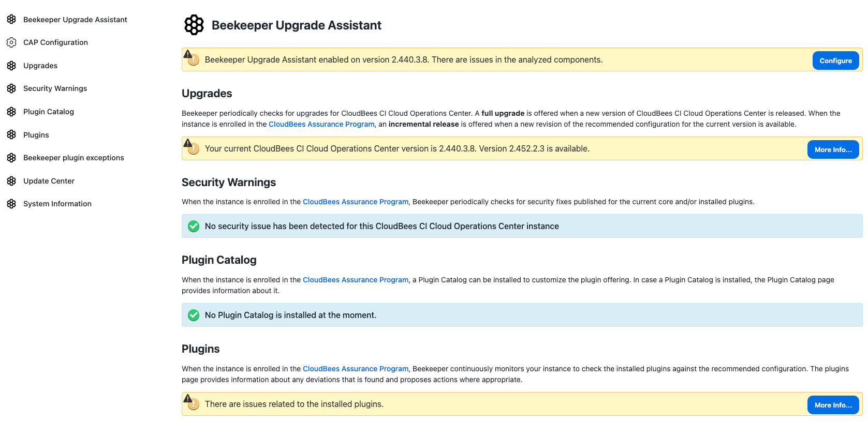Open the Security Warnings sidebar item
Screen dimensions: 868x423
click(55, 88)
